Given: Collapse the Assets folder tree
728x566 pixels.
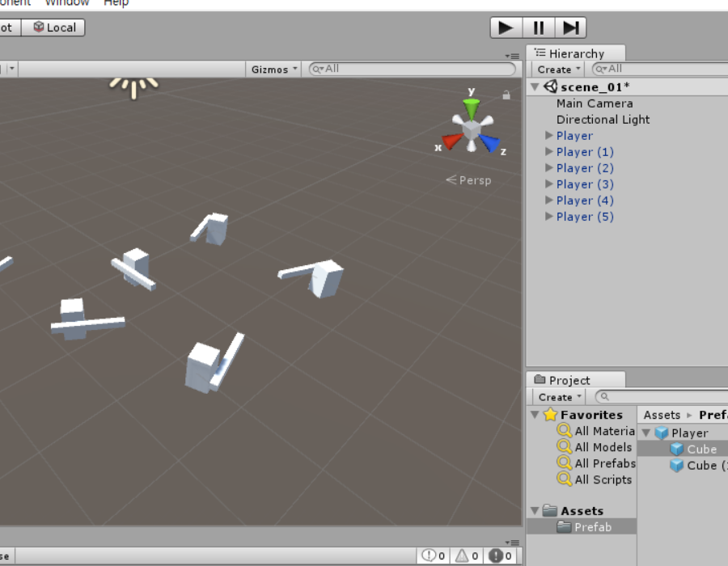Looking at the screenshot, I should (x=535, y=511).
